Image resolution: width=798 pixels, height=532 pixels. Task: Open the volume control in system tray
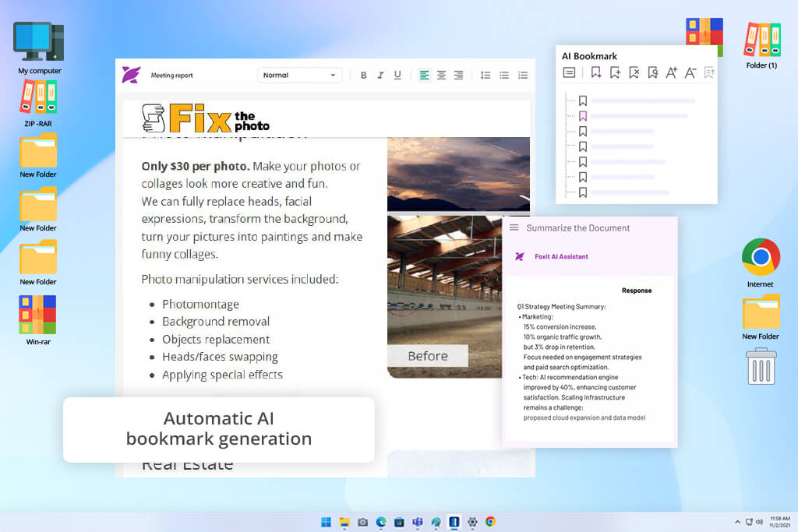pyautogui.click(x=759, y=522)
